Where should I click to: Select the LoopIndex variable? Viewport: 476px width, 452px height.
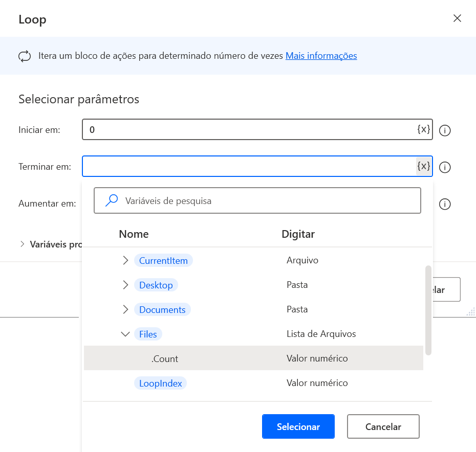coord(160,382)
